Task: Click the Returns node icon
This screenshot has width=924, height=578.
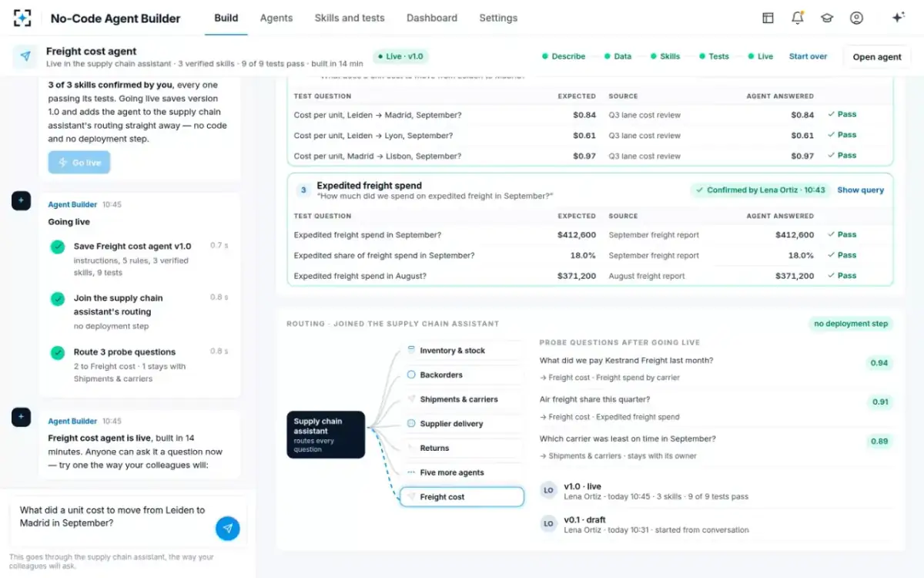Action: [412, 448]
